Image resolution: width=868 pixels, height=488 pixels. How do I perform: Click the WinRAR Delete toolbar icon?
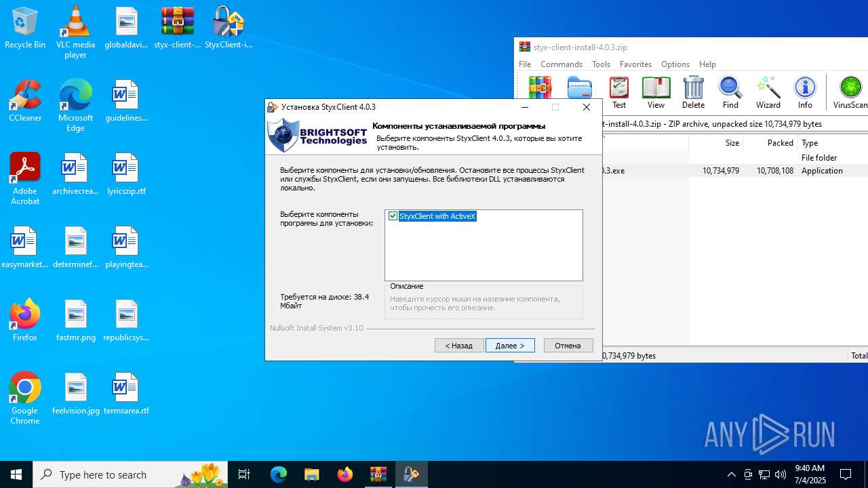pyautogui.click(x=693, y=93)
